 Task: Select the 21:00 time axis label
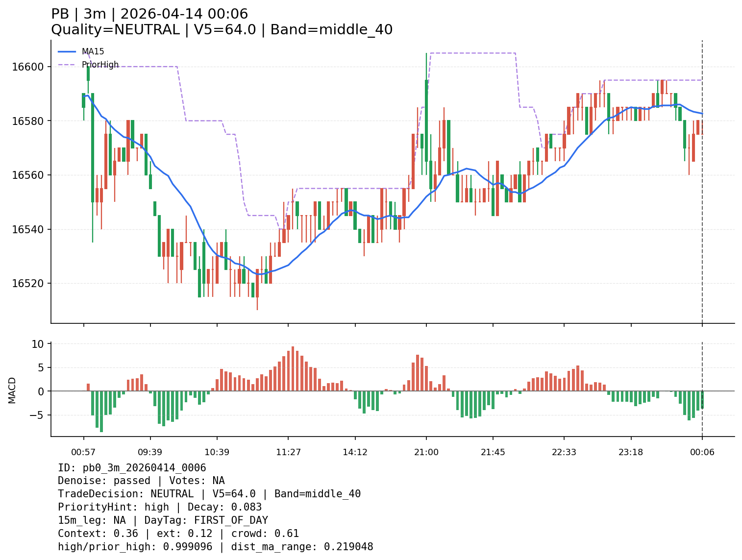click(426, 452)
